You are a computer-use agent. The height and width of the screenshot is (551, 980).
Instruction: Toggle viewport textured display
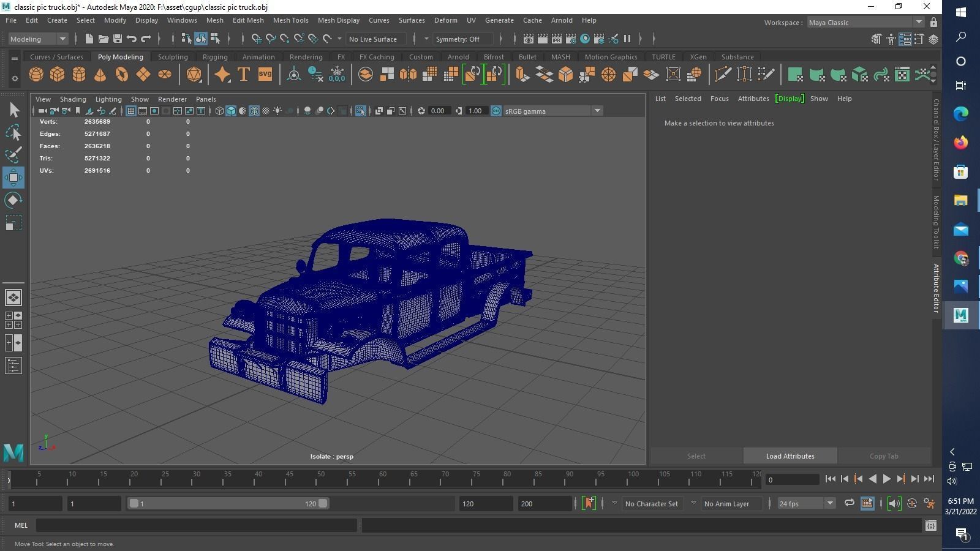click(266, 111)
